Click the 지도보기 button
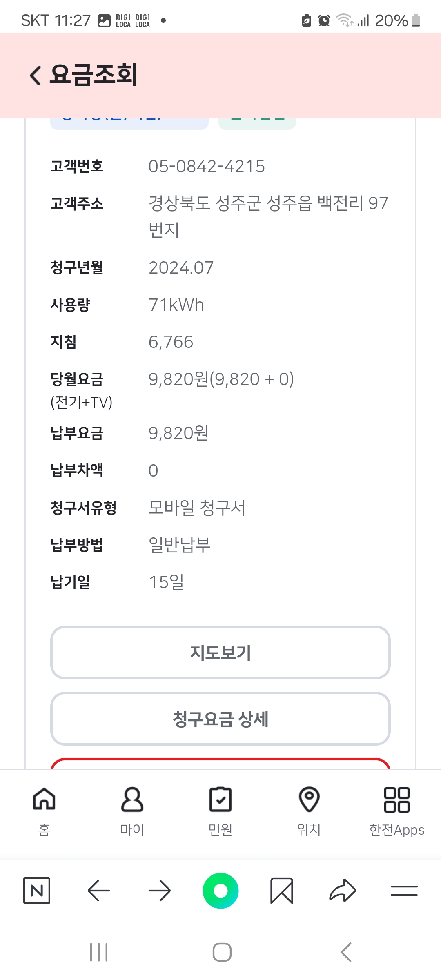 tap(220, 653)
